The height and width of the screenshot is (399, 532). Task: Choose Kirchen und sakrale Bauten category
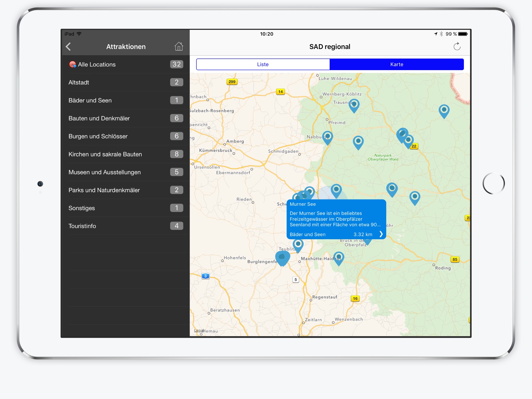(x=126, y=154)
